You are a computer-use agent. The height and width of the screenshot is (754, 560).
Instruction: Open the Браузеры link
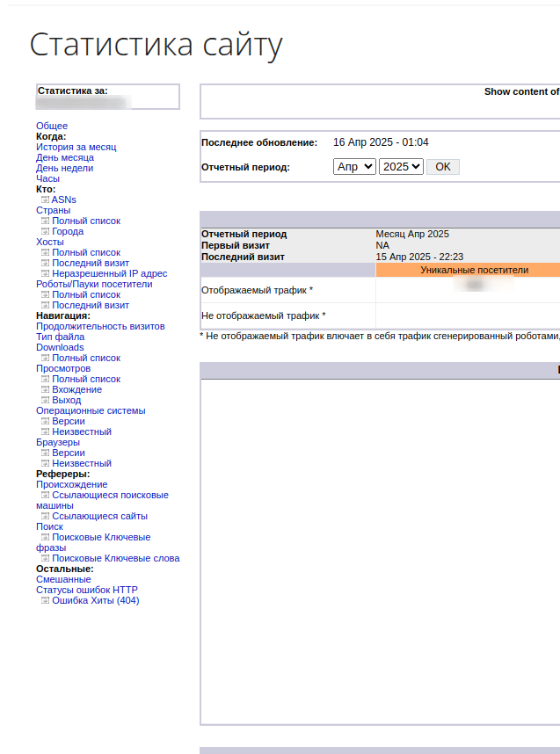58,442
